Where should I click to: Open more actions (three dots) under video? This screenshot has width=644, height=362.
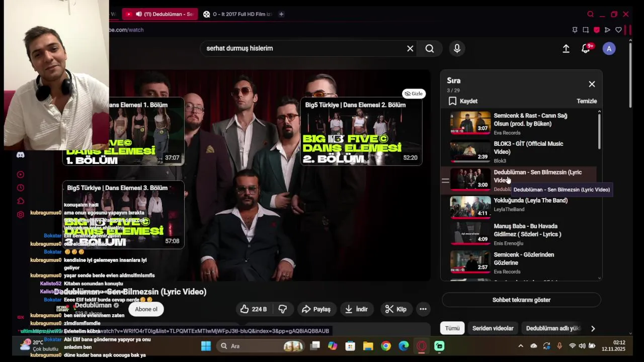pyautogui.click(x=423, y=309)
